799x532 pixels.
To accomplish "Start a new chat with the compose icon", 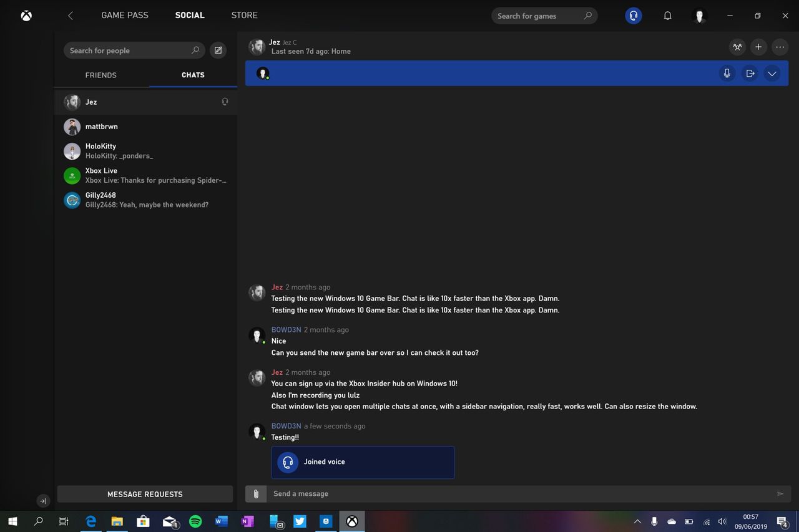I will coord(218,51).
